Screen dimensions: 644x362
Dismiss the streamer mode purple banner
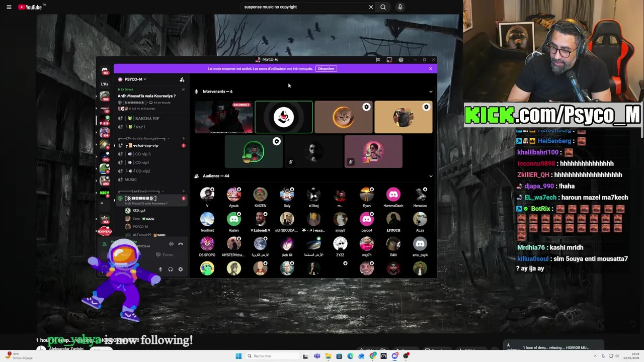pos(431,68)
